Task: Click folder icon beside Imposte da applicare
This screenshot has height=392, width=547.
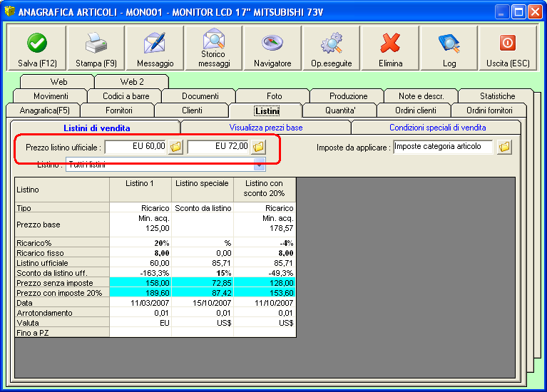Action: [x=504, y=147]
